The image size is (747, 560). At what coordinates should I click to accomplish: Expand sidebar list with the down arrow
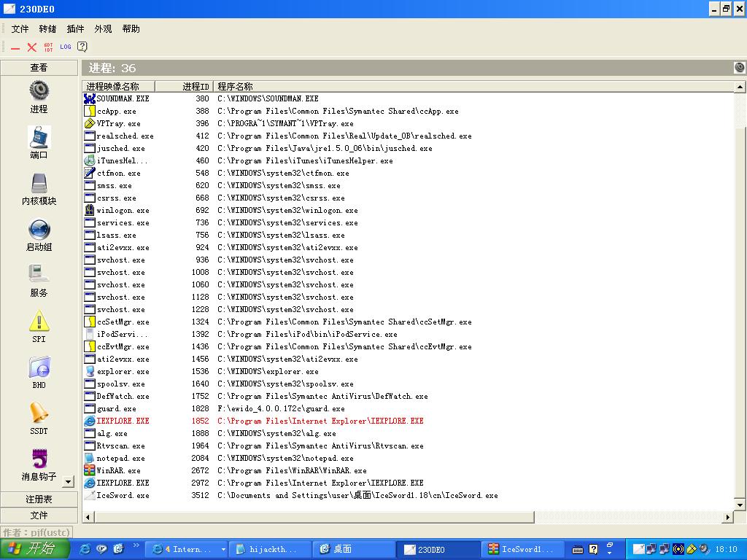(x=68, y=482)
